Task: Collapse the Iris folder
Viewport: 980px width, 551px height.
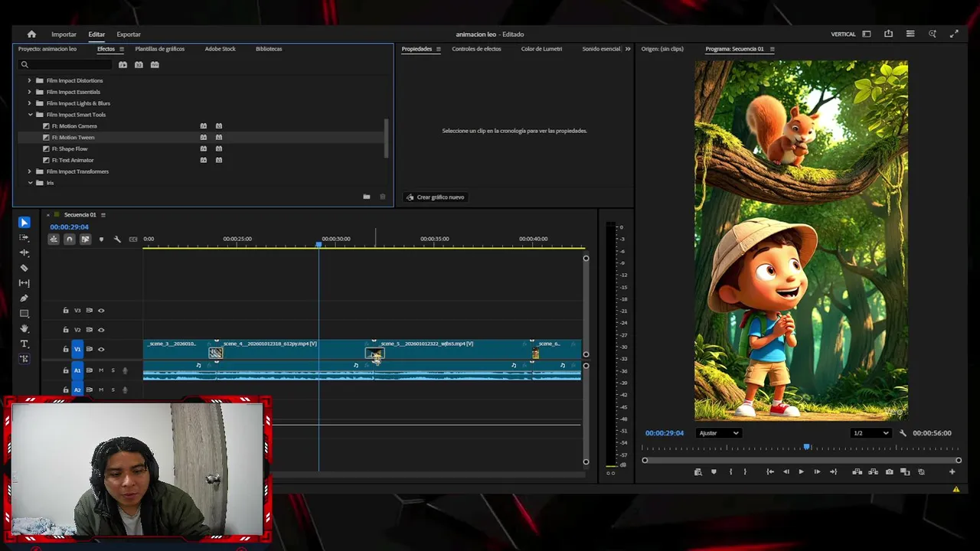Action: [30, 183]
